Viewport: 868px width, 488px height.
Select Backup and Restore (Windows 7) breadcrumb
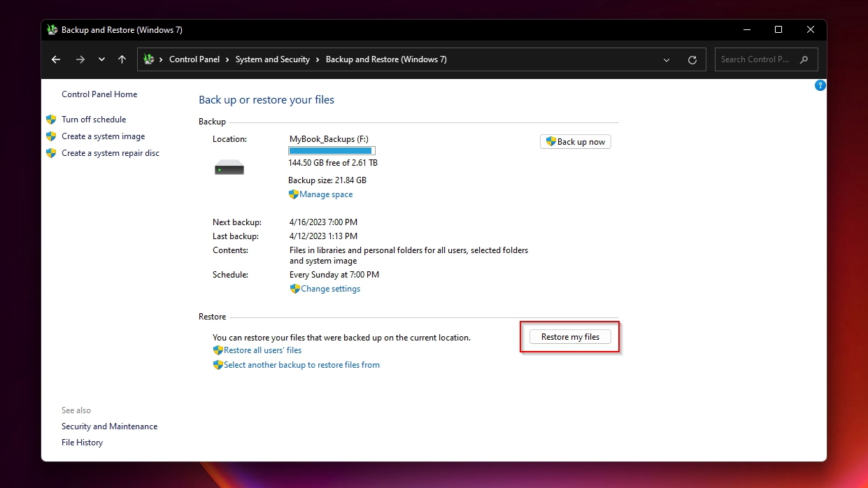[x=386, y=59]
